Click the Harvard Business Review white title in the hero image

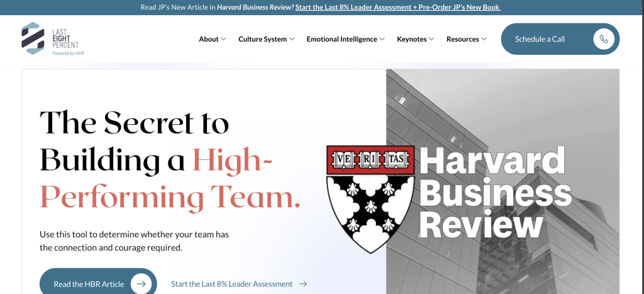(495, 193)
